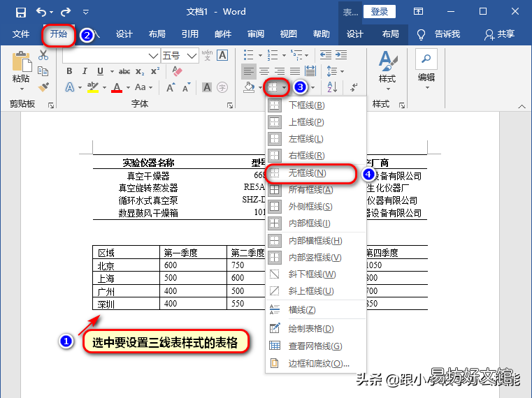Choose Bottom Border (下框线) option
Viewport: 532px width, 398px height.
tap(316, 105)
